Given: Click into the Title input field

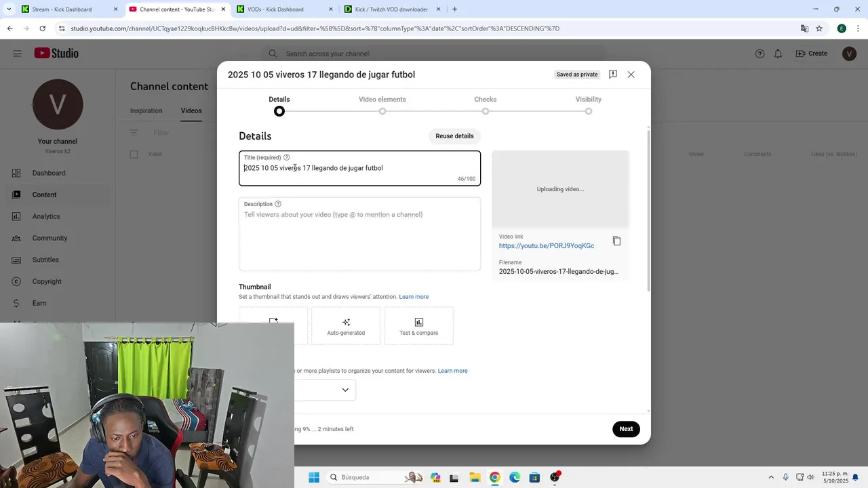Looking at the screenshot, I should pyautogui.click(x=359, y=168).
